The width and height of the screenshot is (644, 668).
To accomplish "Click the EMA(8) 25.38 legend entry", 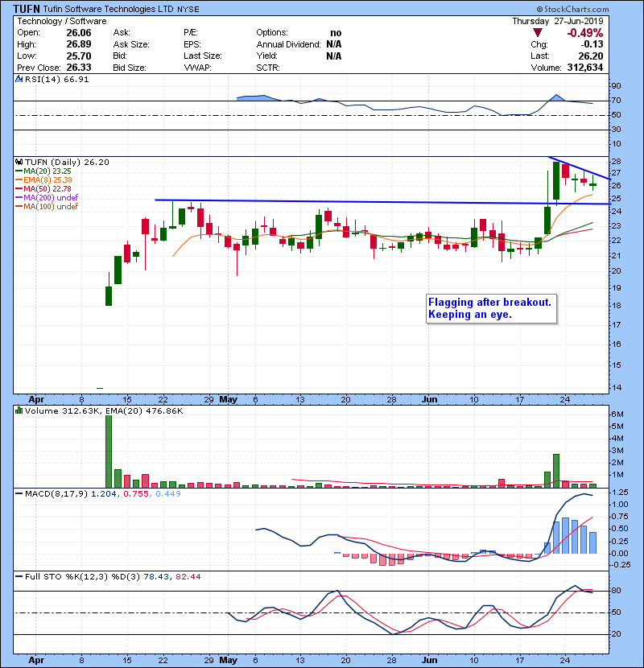I will coord(44,179).
